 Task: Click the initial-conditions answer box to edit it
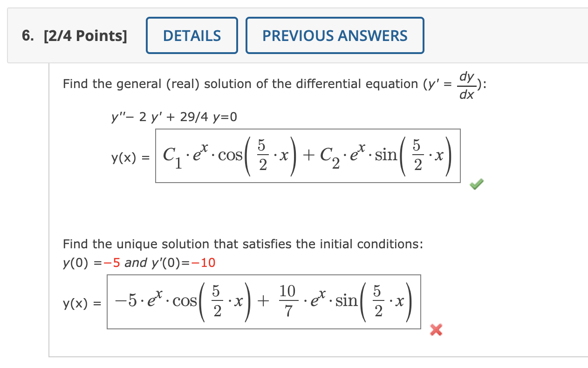pos(264,302)
